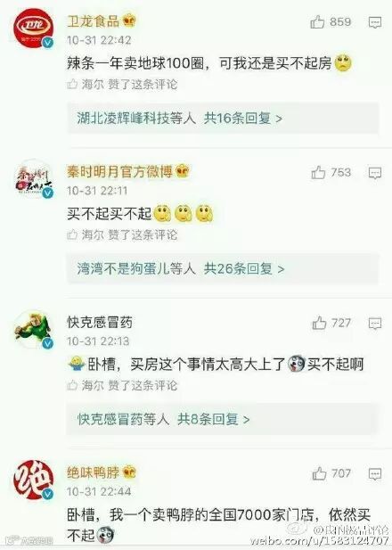Open the 快克感冒药 avatar picture
This screenshot has width=392, height=550.
(x=33, y=329)
